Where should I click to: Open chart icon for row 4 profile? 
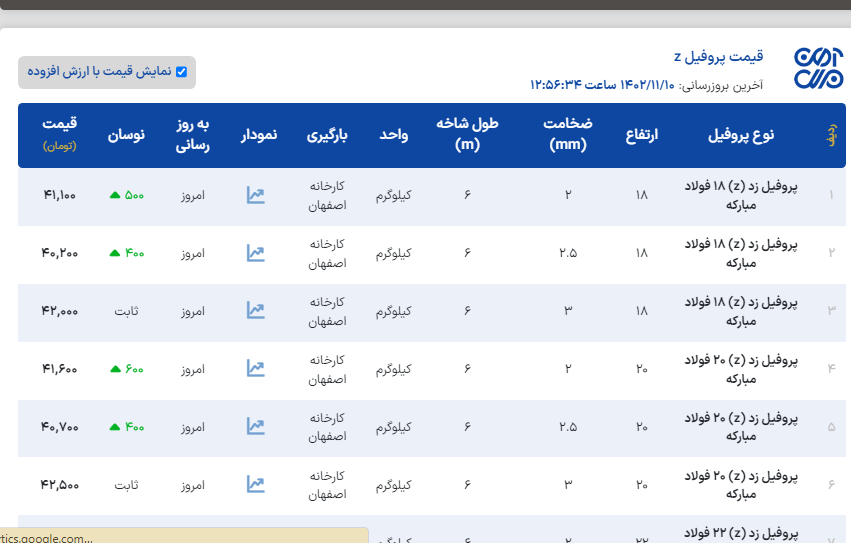[x=255, y=369]
